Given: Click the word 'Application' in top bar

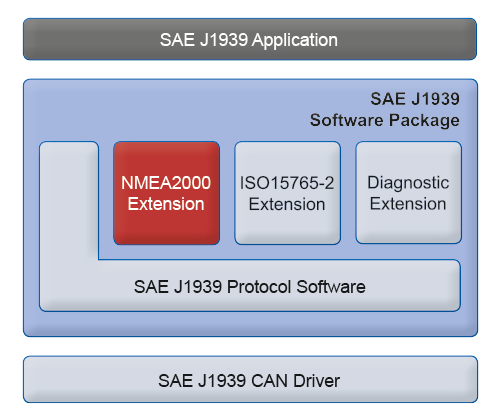Looking at the screenshot, I should point(295,41).
